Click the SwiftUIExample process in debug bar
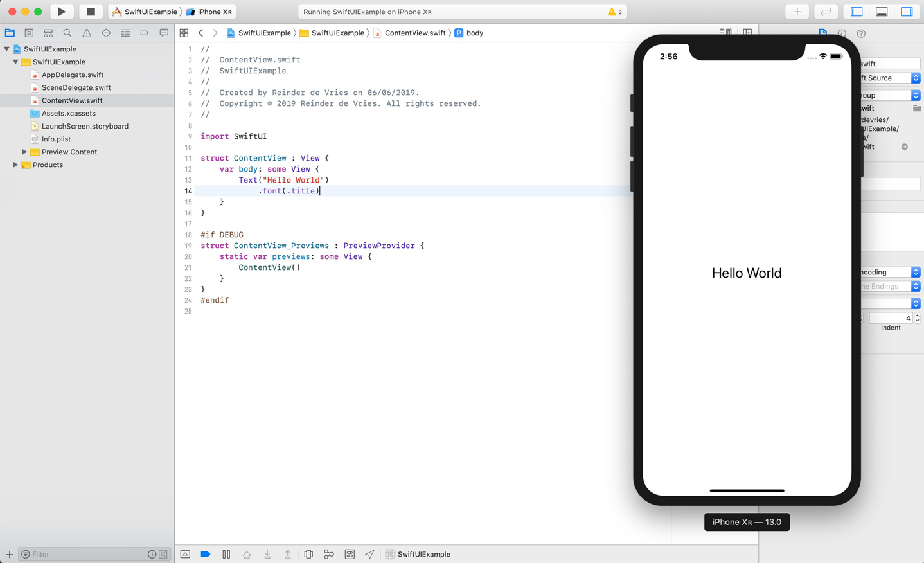This screenshot has height=563, width=924. [418, 554]
